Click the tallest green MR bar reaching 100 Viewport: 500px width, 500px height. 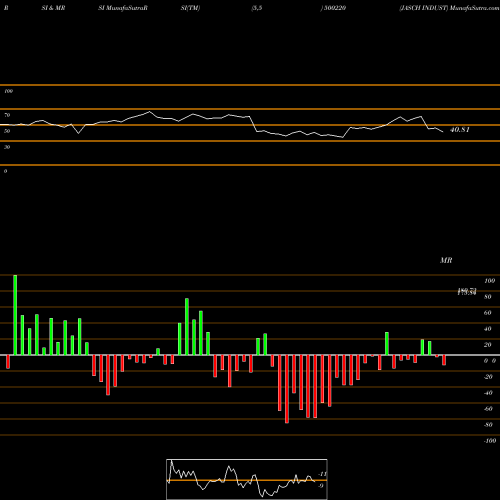(x=15, y=315)
